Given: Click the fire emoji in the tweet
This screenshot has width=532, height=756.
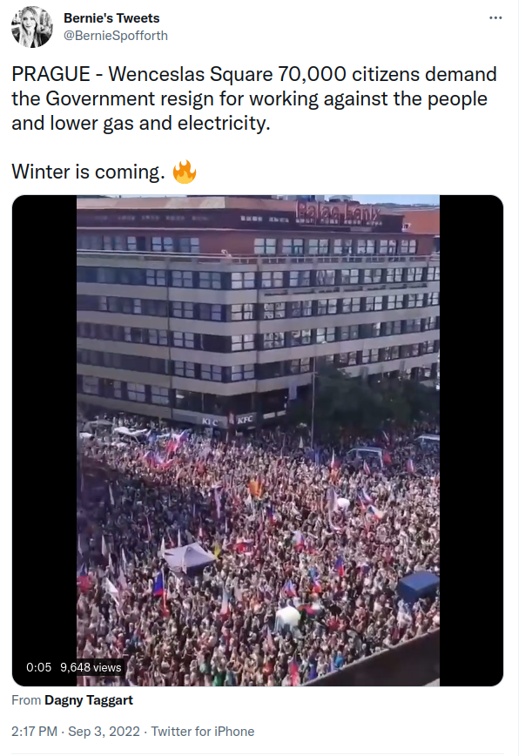Looking at the screenshot, I should click(x=185, y=172).
